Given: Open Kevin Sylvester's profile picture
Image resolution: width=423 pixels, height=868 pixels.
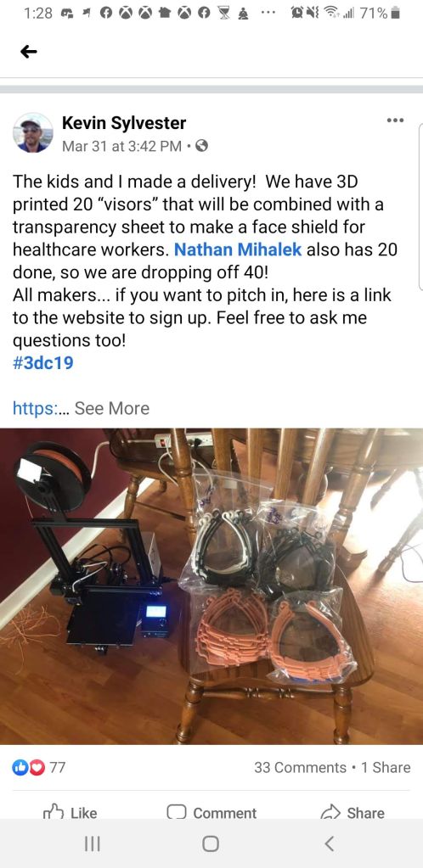Looking at the screenshot, I should pos(33,133).
